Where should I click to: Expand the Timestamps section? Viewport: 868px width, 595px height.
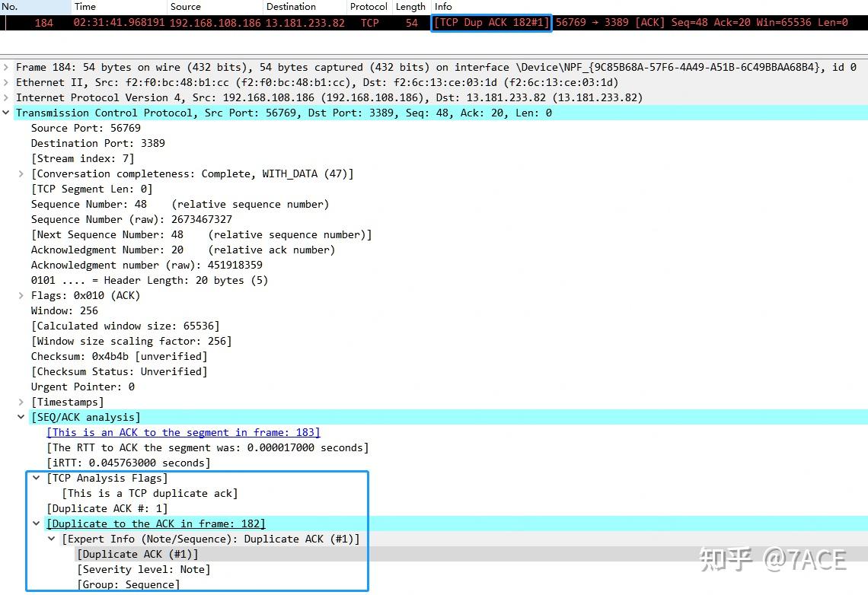pyautogui.click(x=21, y=402)
